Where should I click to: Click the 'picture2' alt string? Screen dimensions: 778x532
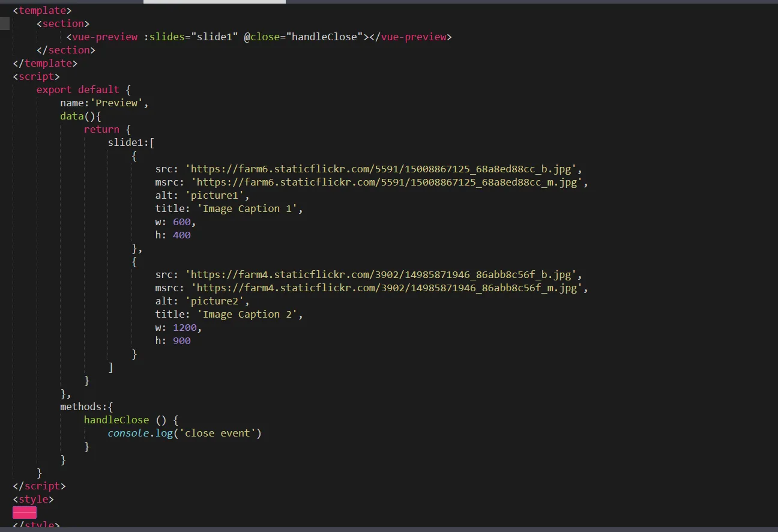click(214, 301)
